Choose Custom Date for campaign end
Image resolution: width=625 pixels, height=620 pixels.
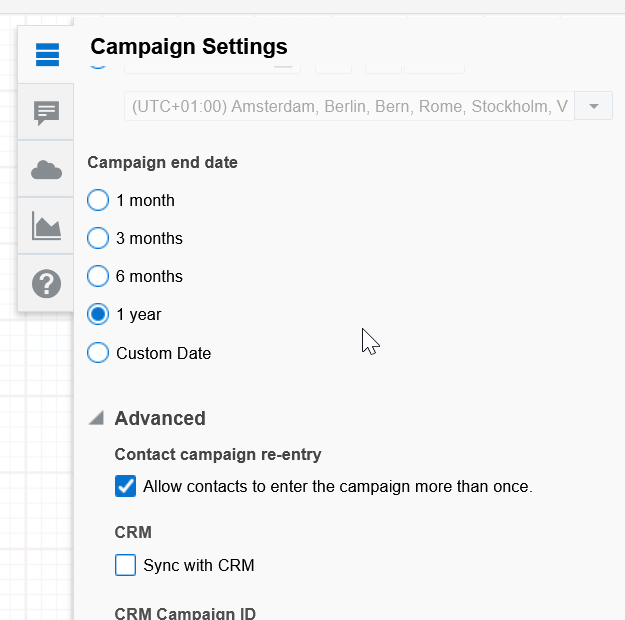coord(98,353)
